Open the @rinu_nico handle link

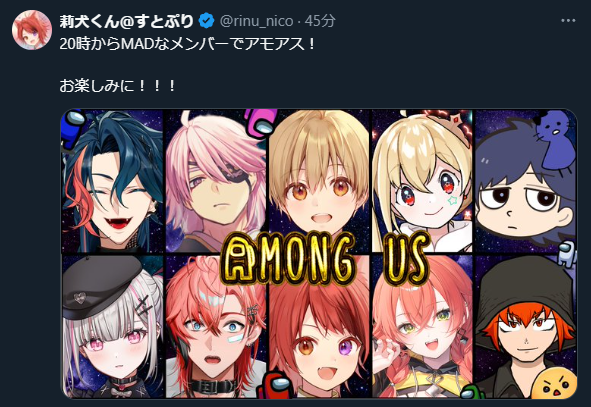[256, 21]
